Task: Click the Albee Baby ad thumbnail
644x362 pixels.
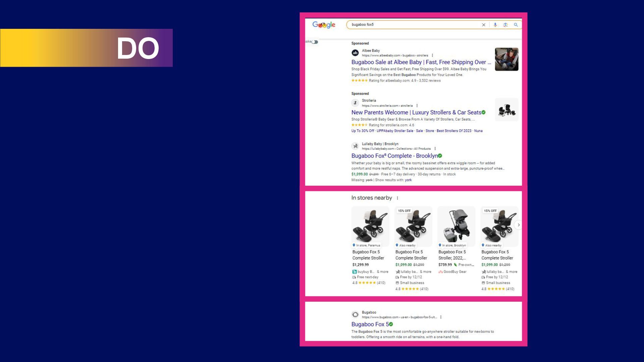Action: point(506,59)
